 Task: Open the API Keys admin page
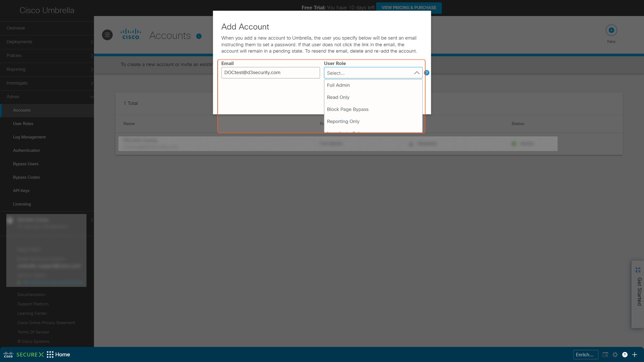[21, 191]
